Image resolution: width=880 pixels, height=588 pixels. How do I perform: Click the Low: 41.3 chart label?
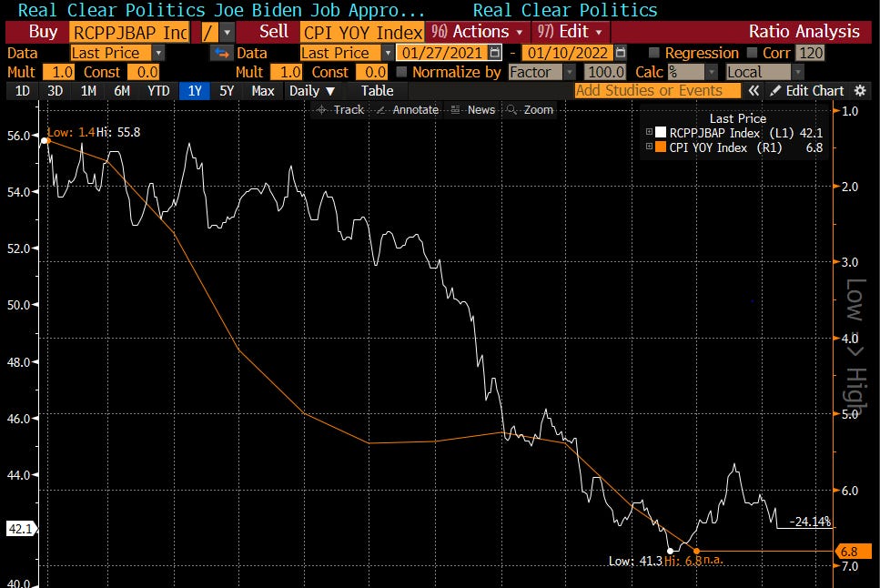pyautogui.click(x=635, y=561)
